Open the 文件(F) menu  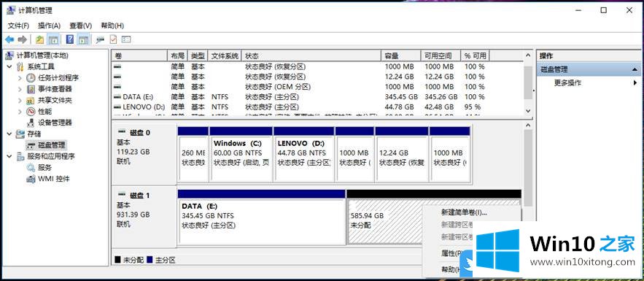coord(18,26)
